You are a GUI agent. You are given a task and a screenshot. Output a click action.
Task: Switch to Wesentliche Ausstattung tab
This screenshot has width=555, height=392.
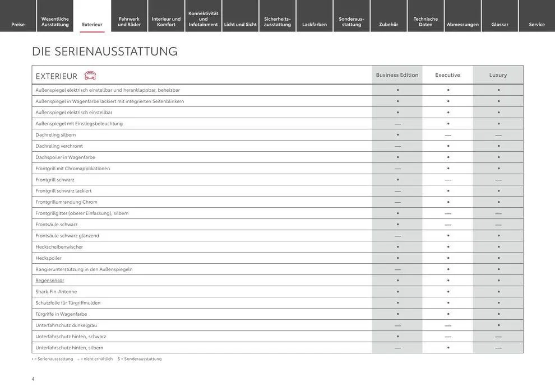tap(55, 22)
